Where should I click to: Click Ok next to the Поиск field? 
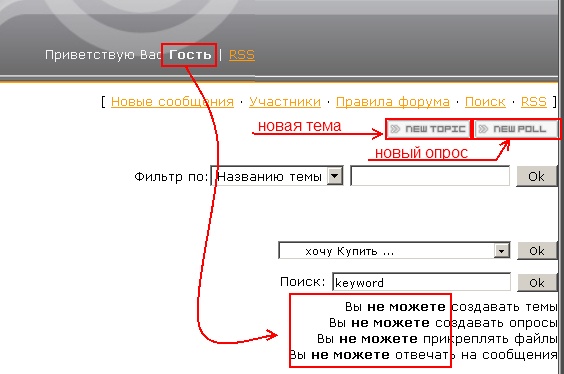point(537,283)
